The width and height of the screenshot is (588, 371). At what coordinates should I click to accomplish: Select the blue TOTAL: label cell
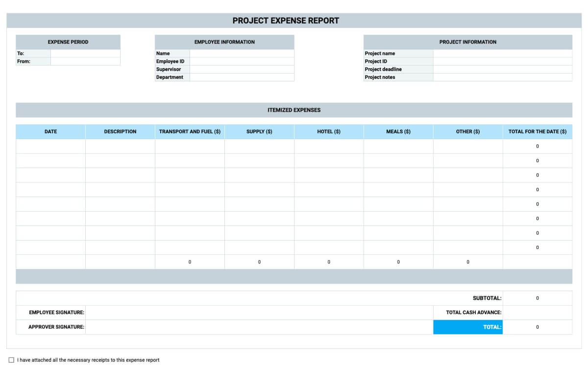click(x=468, y=327)
